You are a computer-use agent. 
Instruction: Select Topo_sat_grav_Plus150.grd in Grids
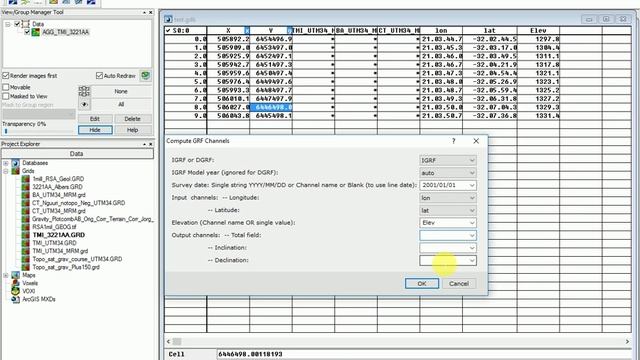pyautogui.click(x=66, y=267)
